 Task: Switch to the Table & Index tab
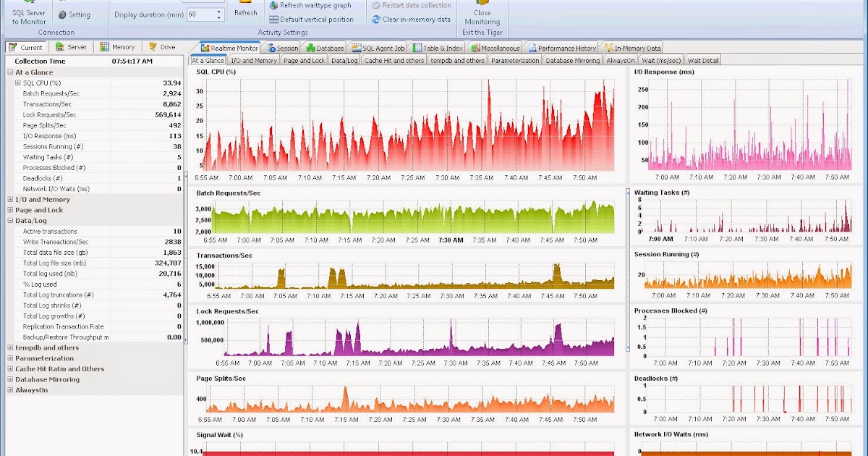point(439,48)
